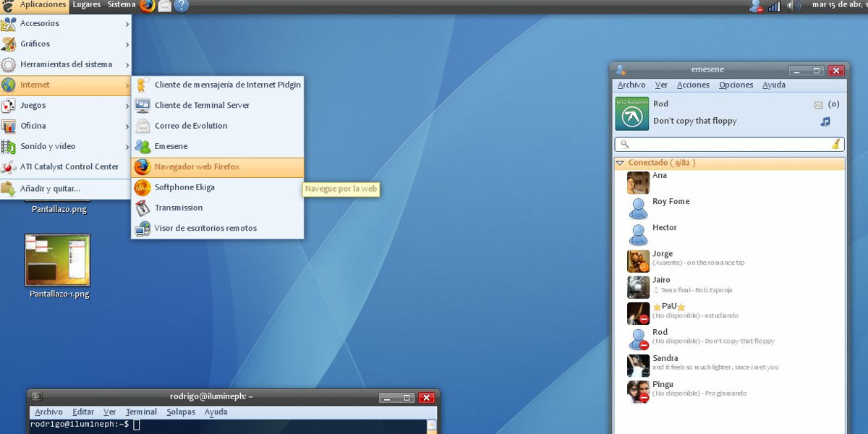
Task: Click into emesene contact search field
Action: pos(729,145)
